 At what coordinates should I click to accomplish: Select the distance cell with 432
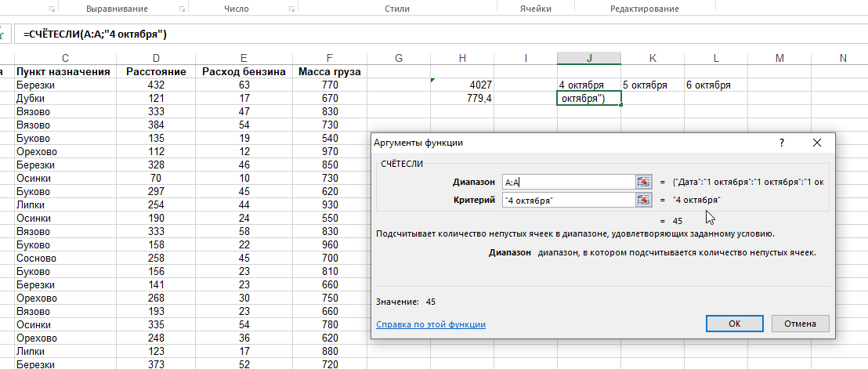156,85
